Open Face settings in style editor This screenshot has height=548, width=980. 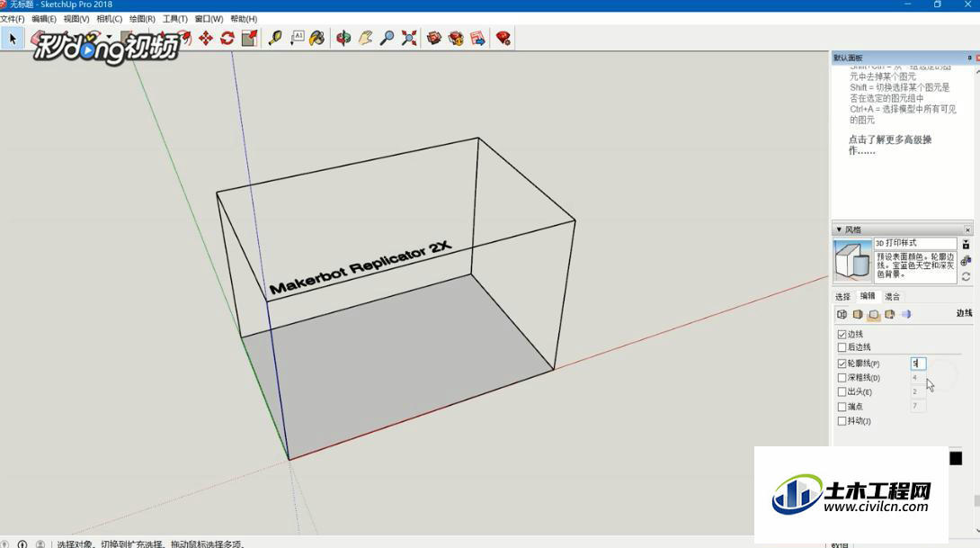click(858, 314)
